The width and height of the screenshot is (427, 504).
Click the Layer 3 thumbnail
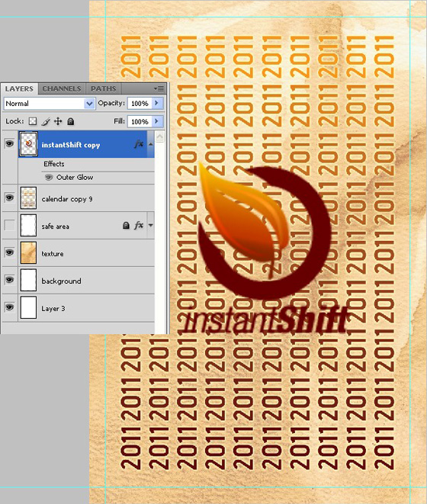[28, 307]
